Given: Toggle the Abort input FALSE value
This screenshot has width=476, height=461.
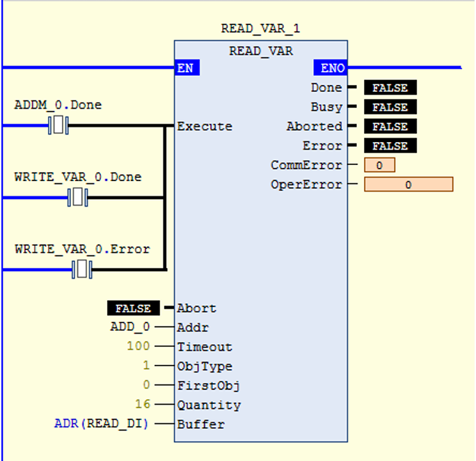Looking at the screenshot, I should (x=133, y=308).
